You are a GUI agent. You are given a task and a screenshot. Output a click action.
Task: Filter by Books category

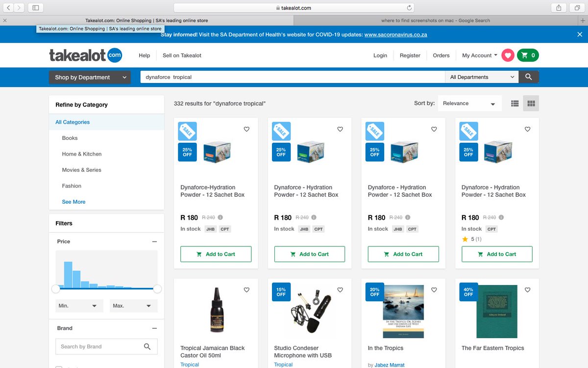[x=70, y=138]
